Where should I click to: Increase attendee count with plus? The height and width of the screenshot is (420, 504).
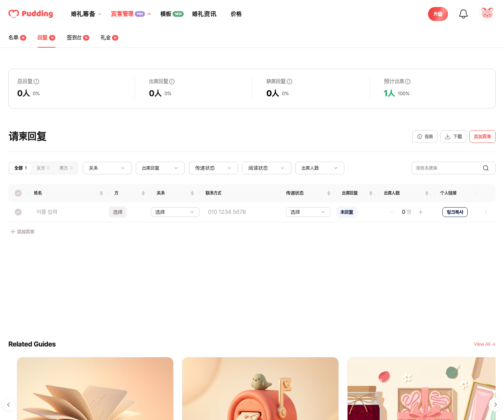click(x=421, y=212)
